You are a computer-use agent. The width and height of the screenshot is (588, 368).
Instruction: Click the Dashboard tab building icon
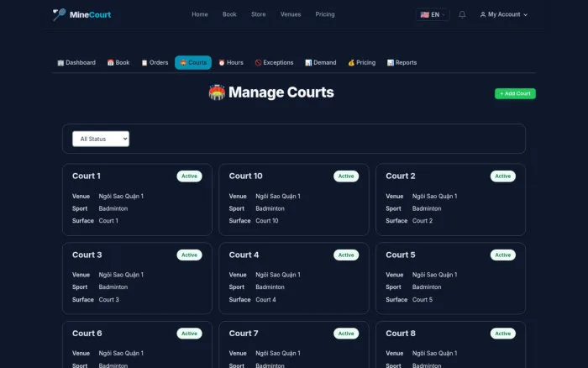pyautogui.click(x=60, y=63)
